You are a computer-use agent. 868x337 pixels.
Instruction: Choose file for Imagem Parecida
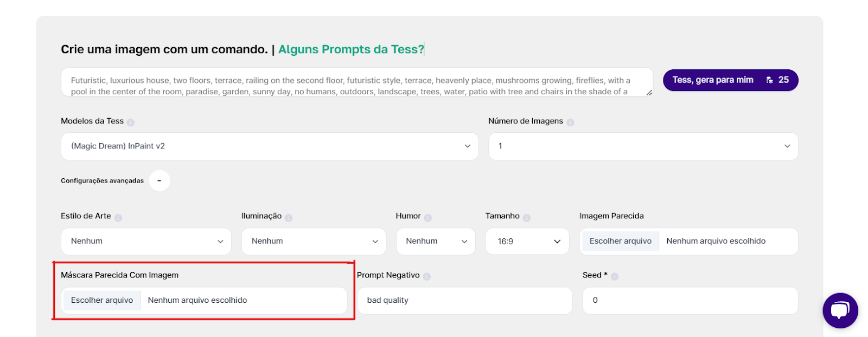pos(621,241)
